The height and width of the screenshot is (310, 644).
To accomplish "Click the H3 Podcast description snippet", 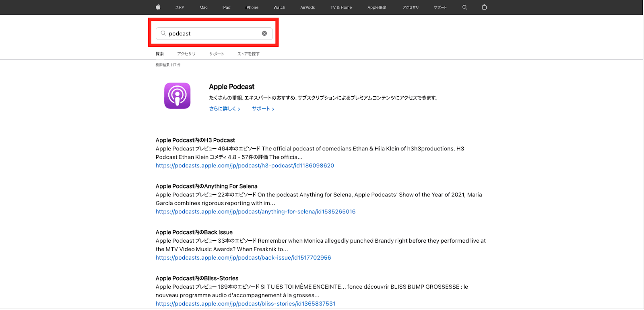I will pos(310,153).
